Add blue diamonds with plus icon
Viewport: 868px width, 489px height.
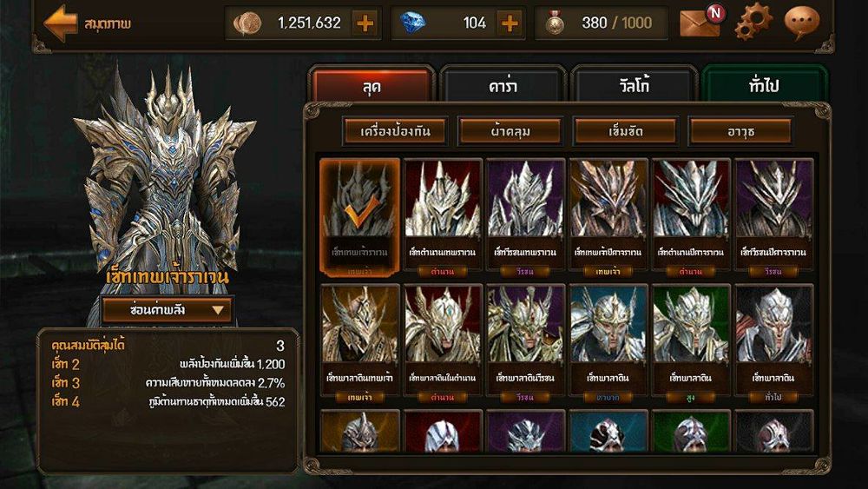click(510, 23)
